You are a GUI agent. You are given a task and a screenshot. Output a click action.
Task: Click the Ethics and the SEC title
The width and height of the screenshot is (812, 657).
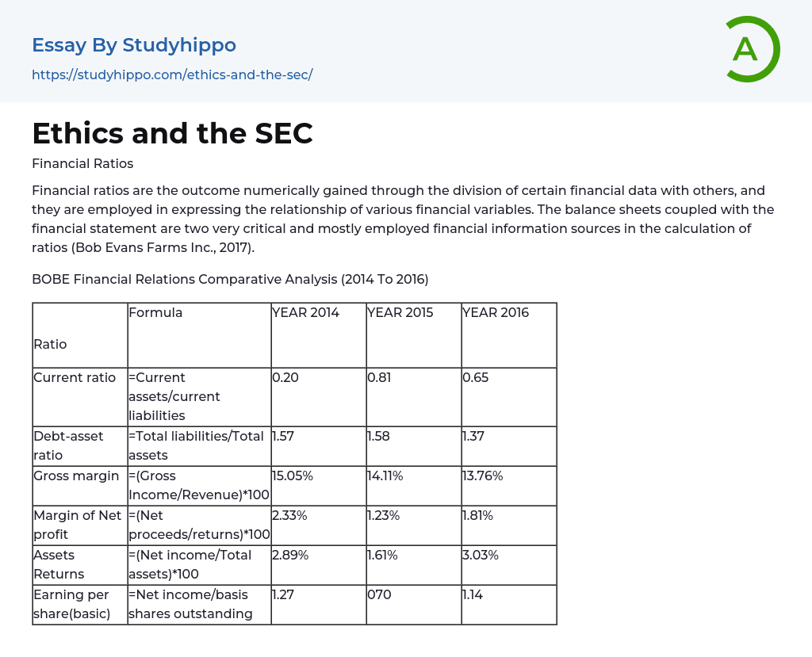click(x=172, y=133)
